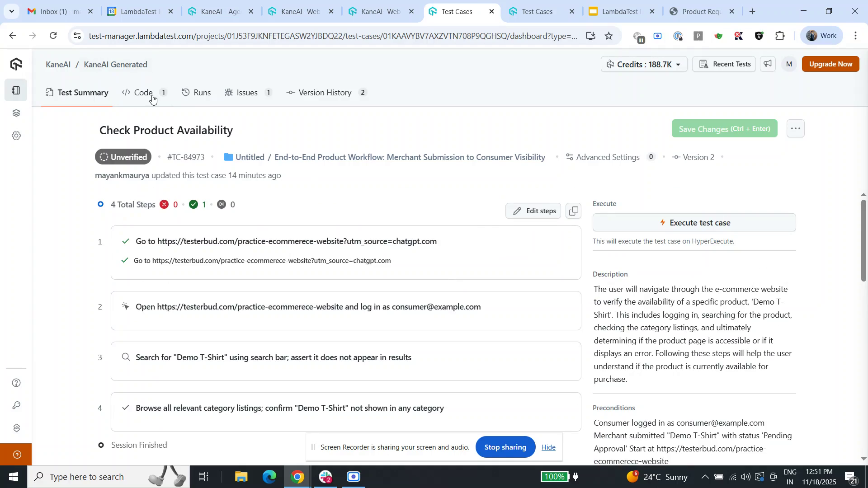Open the Version History tab
The width and height of the screenshot is (868, 488).
(x=325, y=92)
